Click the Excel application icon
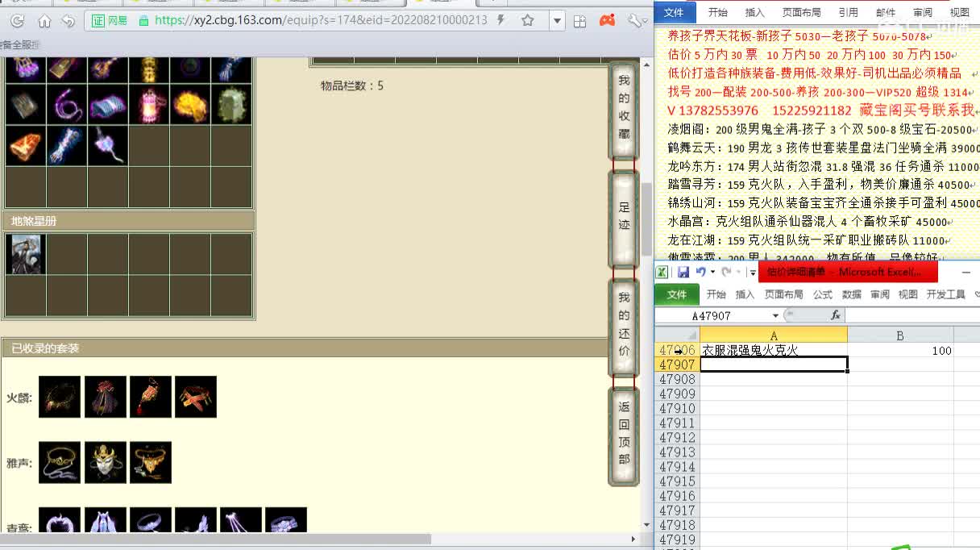The image size is (980, 550). click(662, 272)
